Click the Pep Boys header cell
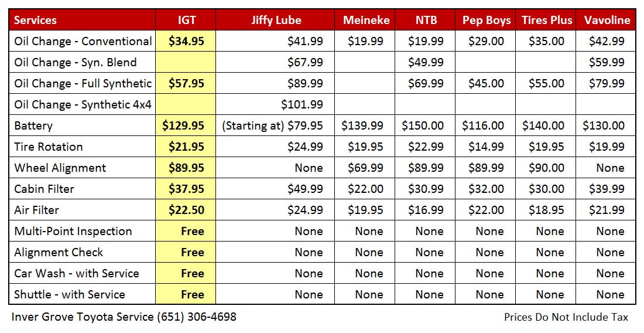The image size is (644, 333). (487, 20)
